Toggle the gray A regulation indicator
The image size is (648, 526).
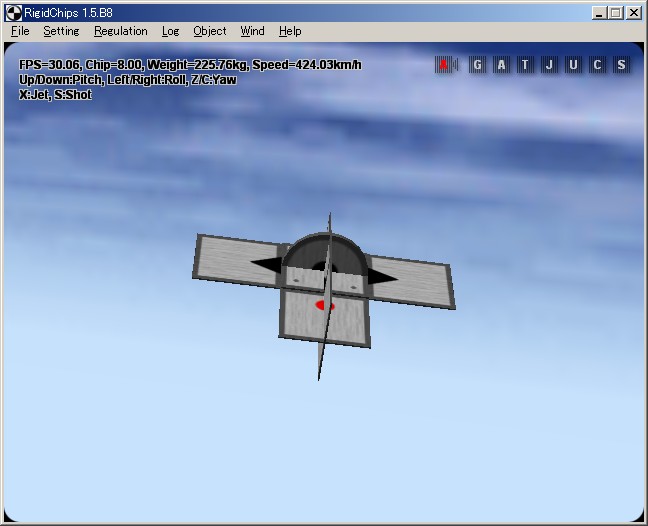click(501, 65)
